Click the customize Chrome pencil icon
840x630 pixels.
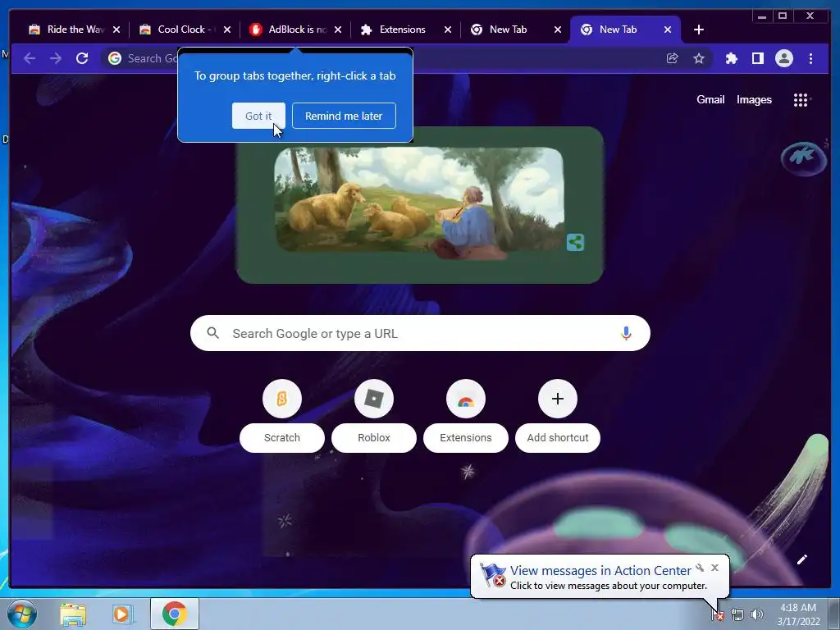tap(802, 559)
